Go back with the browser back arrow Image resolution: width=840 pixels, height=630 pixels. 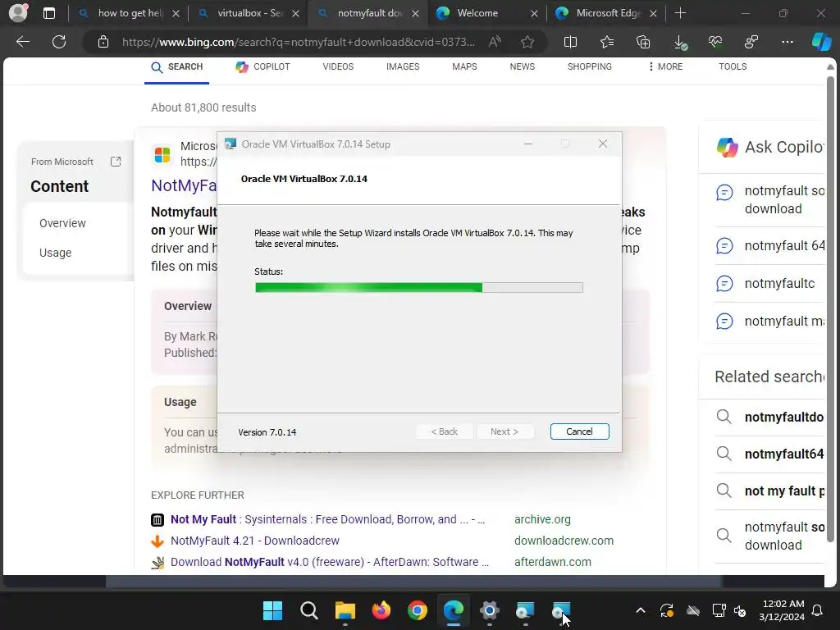tap(22, 42)
